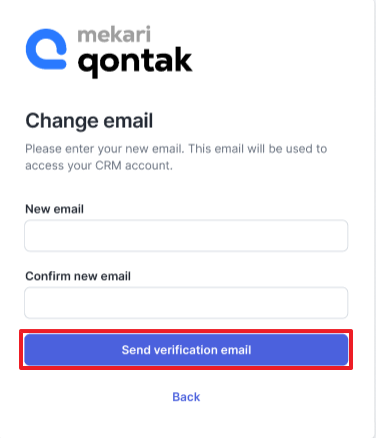The image size is (376, 438).
Task: Place cursor in the first email text box
Action: [x=186, y=235]
